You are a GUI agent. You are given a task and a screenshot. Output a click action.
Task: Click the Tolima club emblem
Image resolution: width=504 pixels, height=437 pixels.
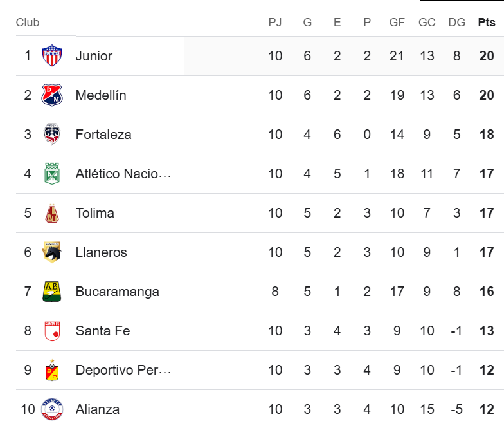(x=51, y=213)
